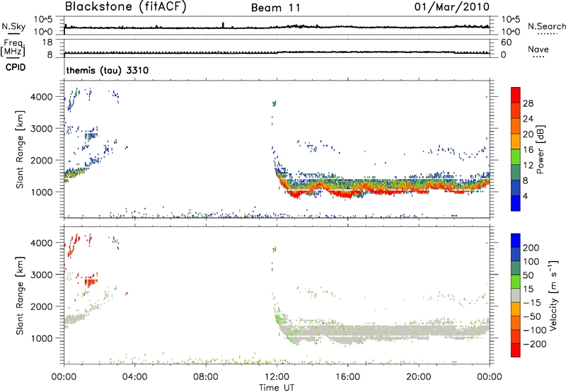Click the '4' tick on power colorbar

525,196
